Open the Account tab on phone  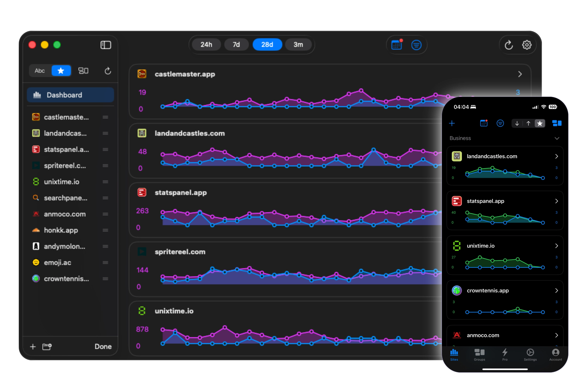555,355
